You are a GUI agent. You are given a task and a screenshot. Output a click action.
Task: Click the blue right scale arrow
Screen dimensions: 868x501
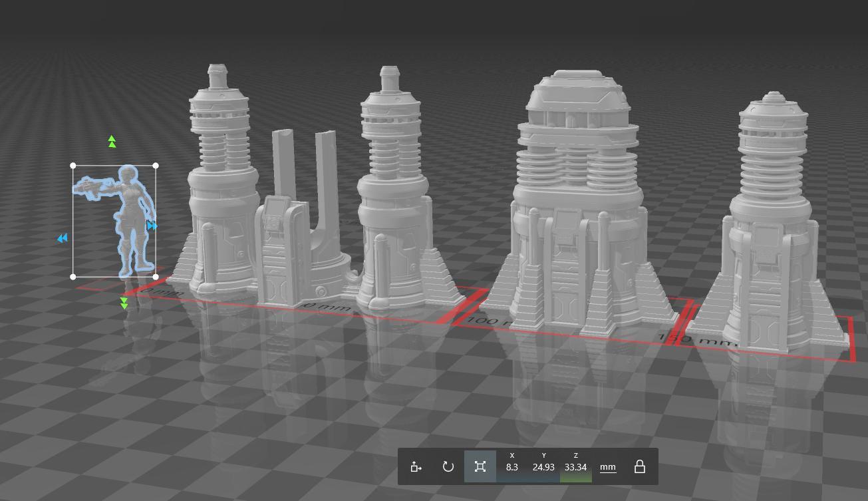[x=152, y=226]
